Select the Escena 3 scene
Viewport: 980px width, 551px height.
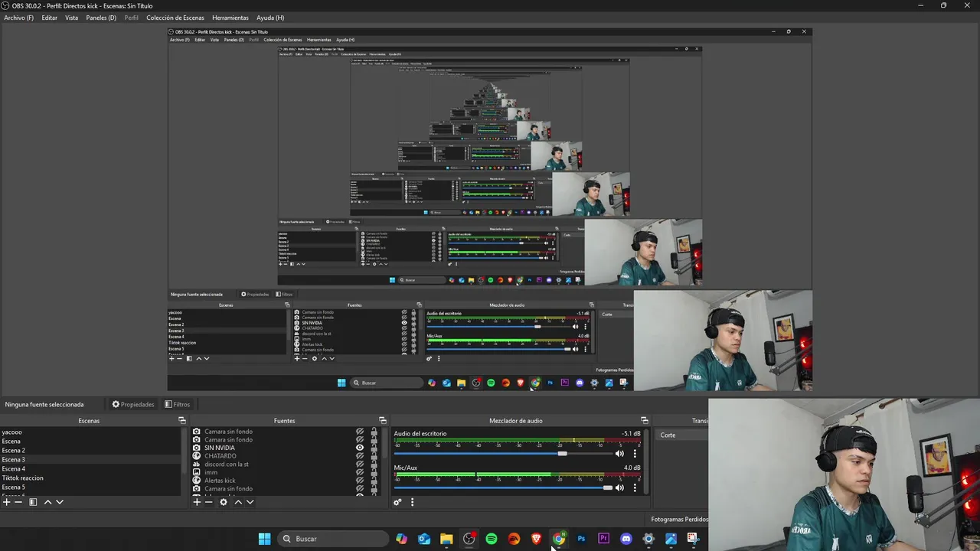[x=90, y=460]
